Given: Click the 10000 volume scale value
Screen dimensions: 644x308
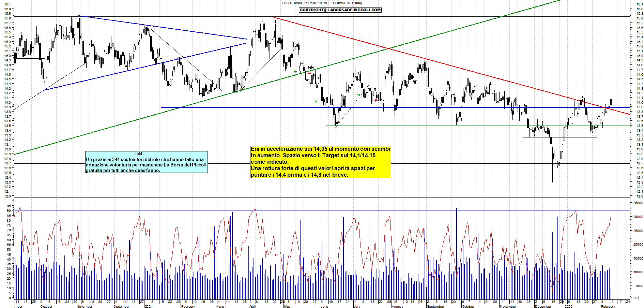Looking at the screenshot, I should coord(638,272).
